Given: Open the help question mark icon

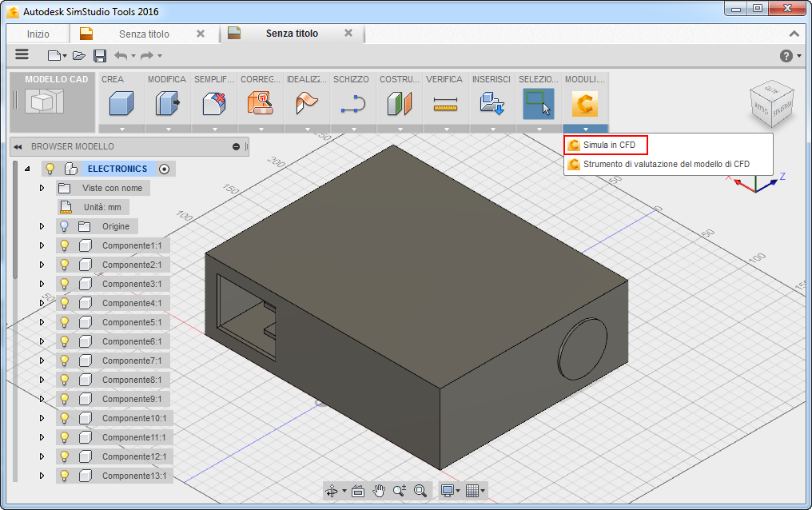Looking at the screenshot, I should [786, 55].
